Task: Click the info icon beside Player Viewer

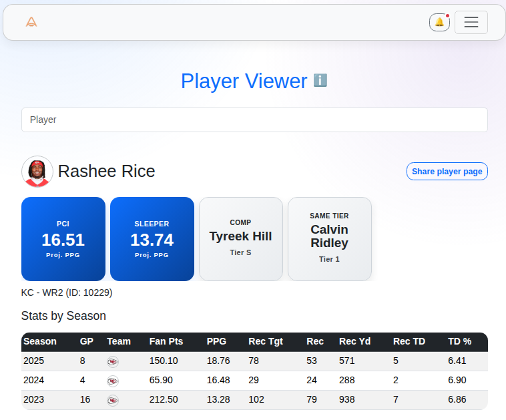Action: [320, 80]
